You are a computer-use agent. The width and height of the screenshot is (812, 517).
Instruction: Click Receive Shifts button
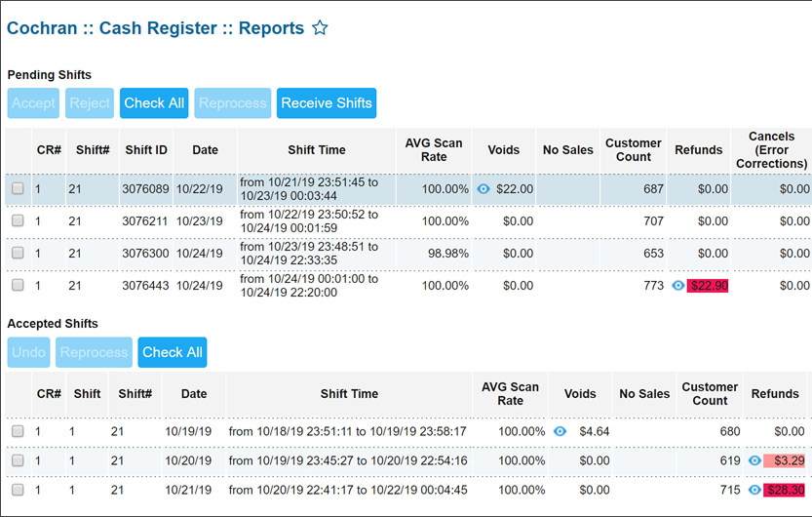pyautogui.click(x=327, y=103)
